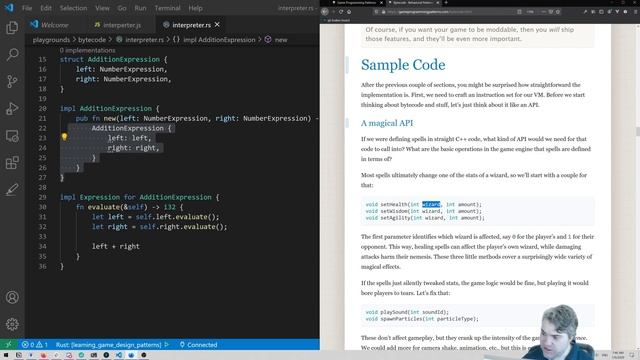Click the 0 implementations code lens
Image resolution: width=640 pixels, height=360 pixels.
coord(87,50)
